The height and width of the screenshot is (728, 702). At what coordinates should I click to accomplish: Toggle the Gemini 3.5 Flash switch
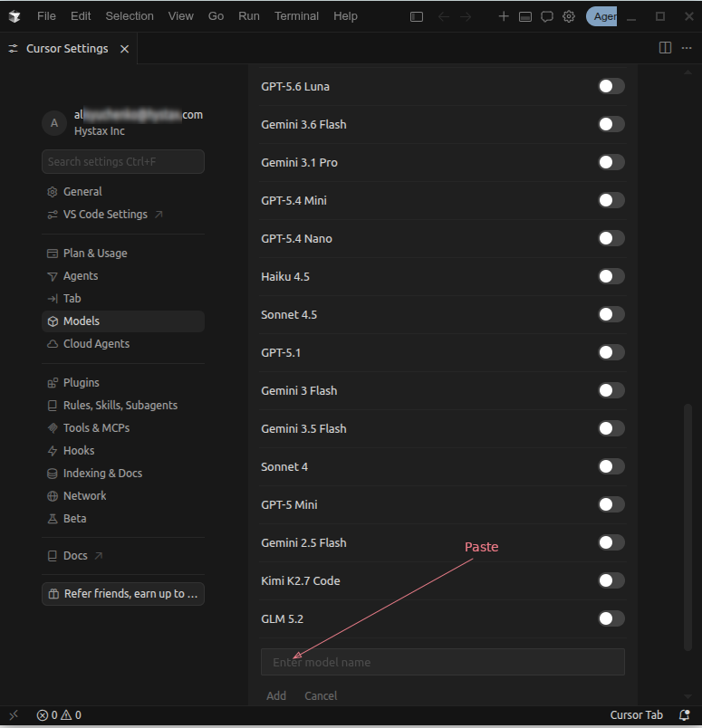coord(611,428)
